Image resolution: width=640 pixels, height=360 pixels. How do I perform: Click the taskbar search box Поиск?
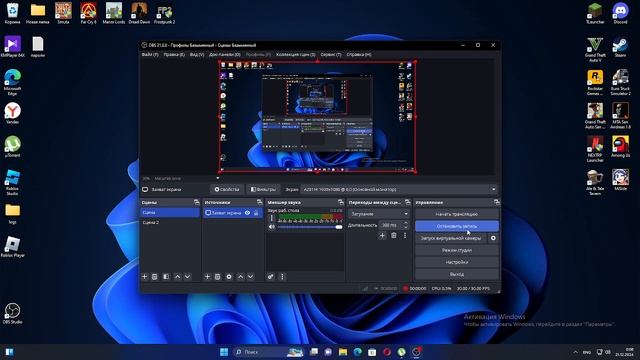point(269,352)
